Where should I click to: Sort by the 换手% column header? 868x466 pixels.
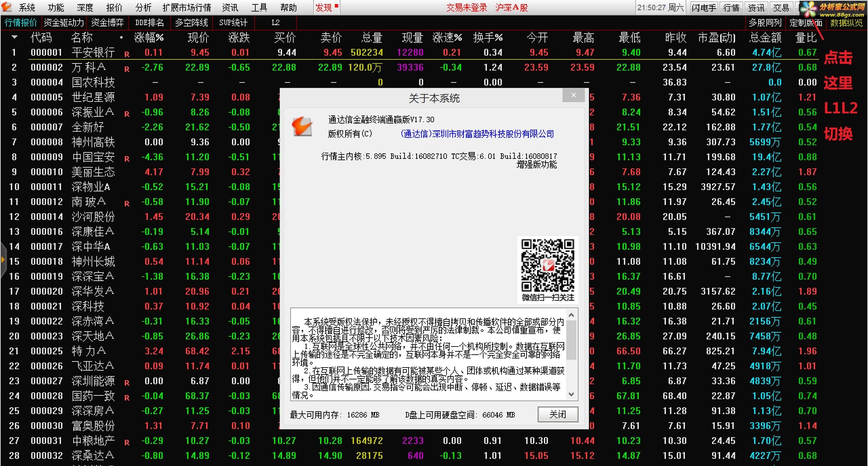(x=488, y=37)
